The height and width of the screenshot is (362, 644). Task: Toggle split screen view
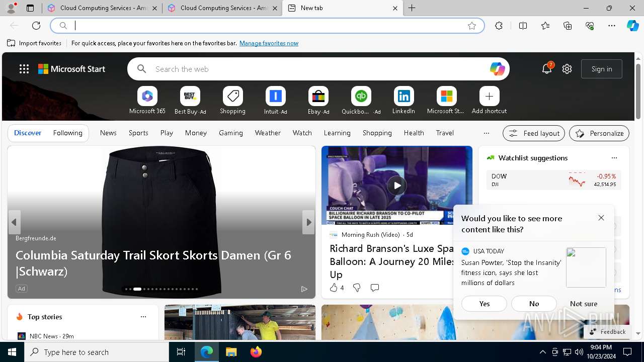coord(523,26)
